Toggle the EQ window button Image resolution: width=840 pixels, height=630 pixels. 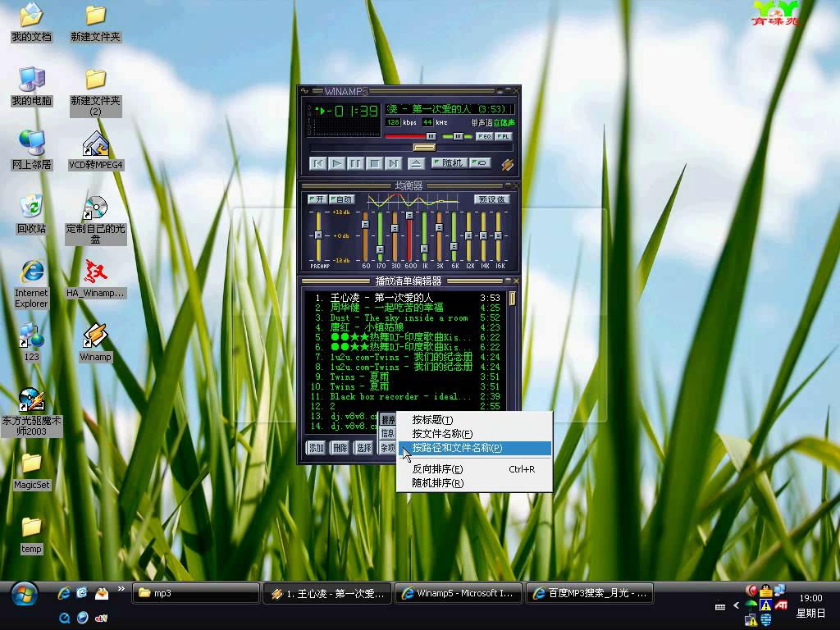484,137
